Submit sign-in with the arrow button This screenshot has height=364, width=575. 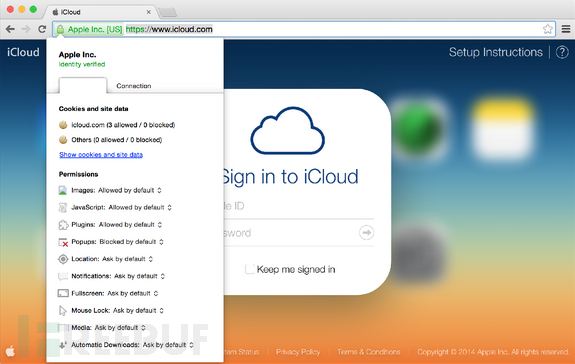[366, 232]
